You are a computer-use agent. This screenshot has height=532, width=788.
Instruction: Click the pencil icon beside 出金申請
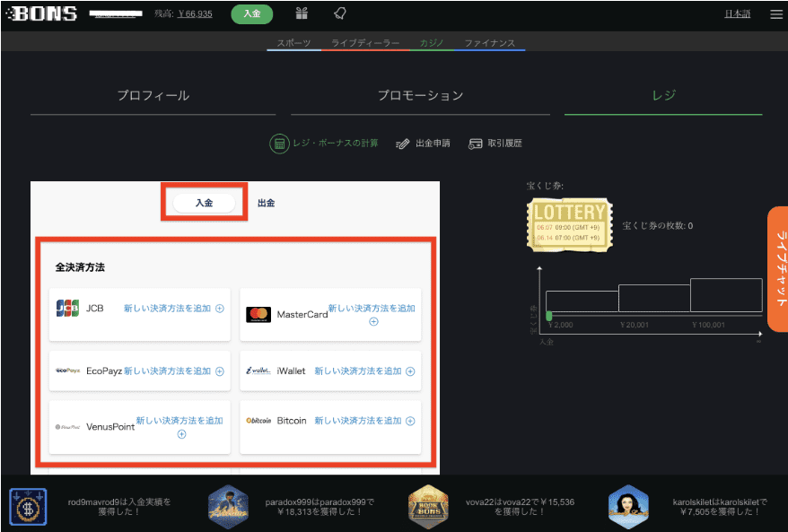(x=403, y=144)
